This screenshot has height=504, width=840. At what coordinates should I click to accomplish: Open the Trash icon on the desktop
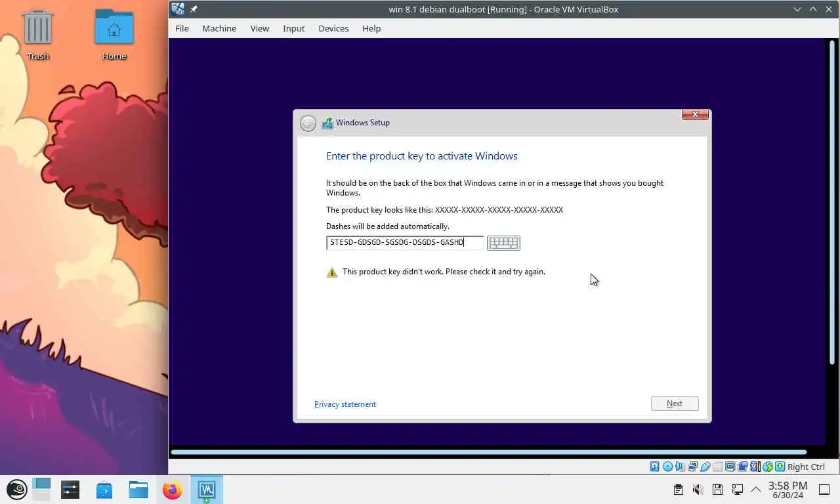pos(38,35)
